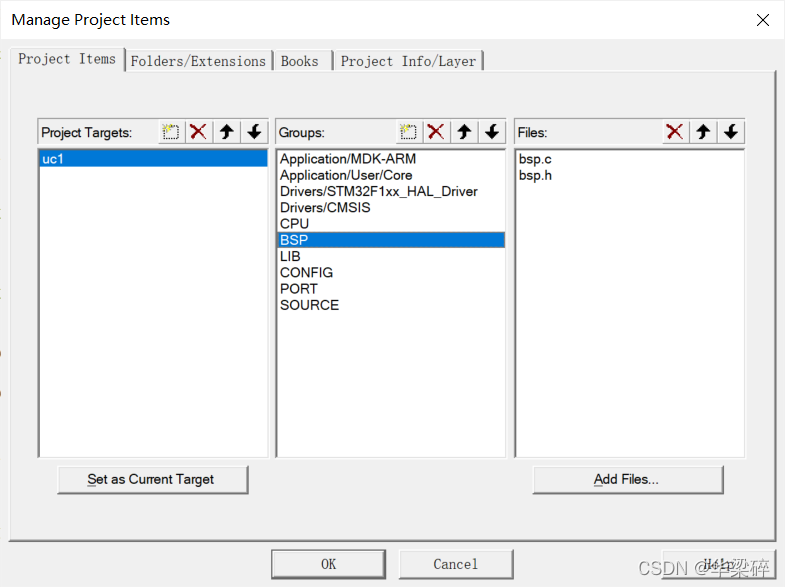Viewport: 785px width, 587px height.
Task: Select the LIB group
Action: [x=391, y=256]
